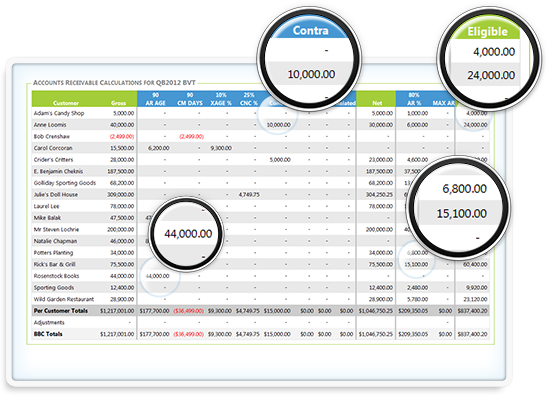This screenshot has height=396, width=548.
Task: Click Bob Crenshaw's red negative gross amount
Action: tap(122, 136)
